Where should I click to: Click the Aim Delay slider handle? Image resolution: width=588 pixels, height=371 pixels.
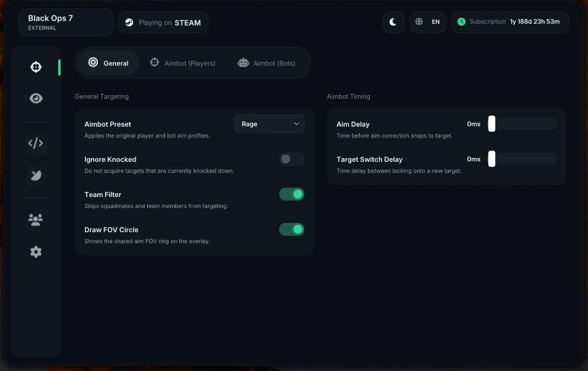tap(491, 123)
